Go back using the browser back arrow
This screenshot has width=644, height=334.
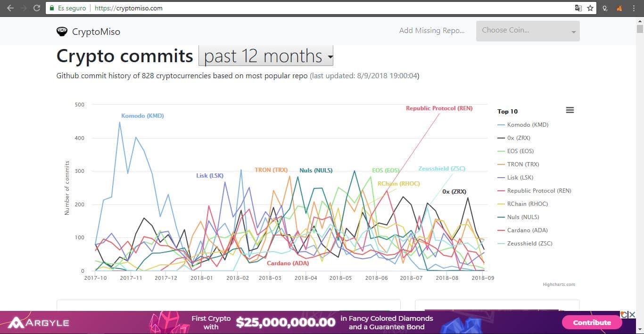[10, 8]
